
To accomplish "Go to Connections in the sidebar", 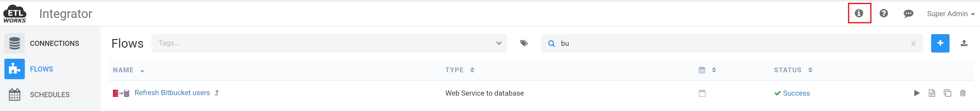I will (55, 44).
